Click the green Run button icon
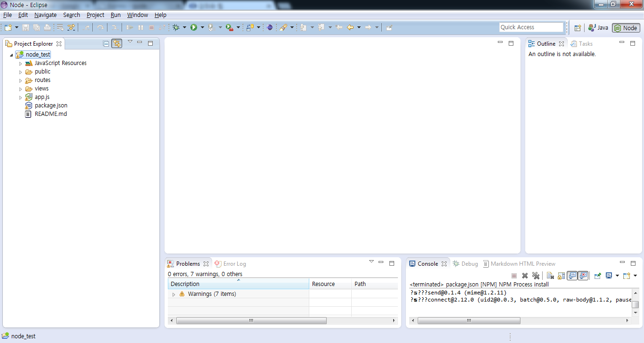This screenshot has height=343, width=644. pos(194,27)
